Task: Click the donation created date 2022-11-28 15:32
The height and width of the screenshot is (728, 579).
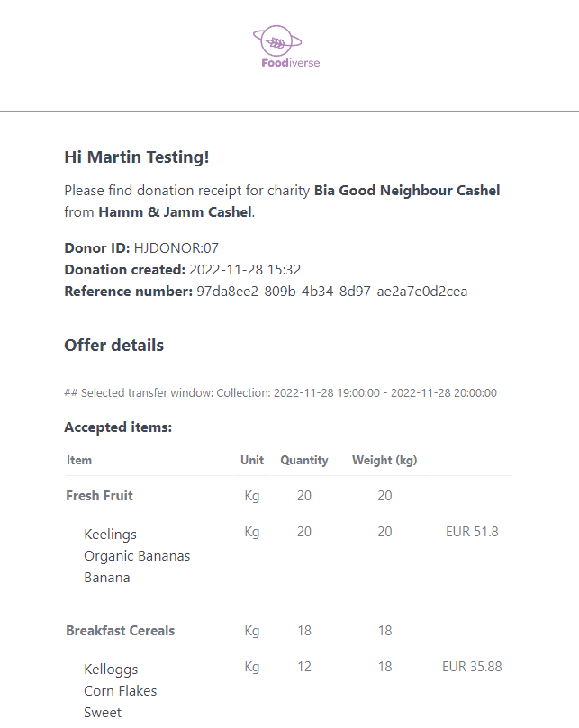Action: tap(245, 270)
